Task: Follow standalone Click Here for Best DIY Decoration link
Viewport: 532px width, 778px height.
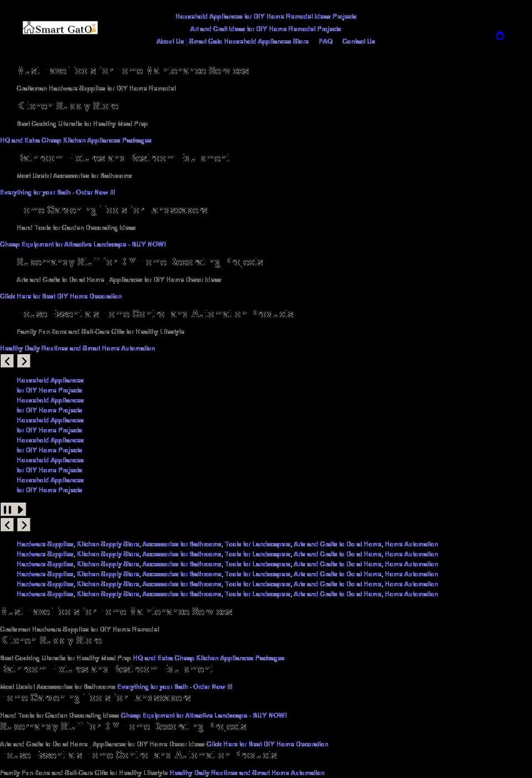Action: click(61, 296)
